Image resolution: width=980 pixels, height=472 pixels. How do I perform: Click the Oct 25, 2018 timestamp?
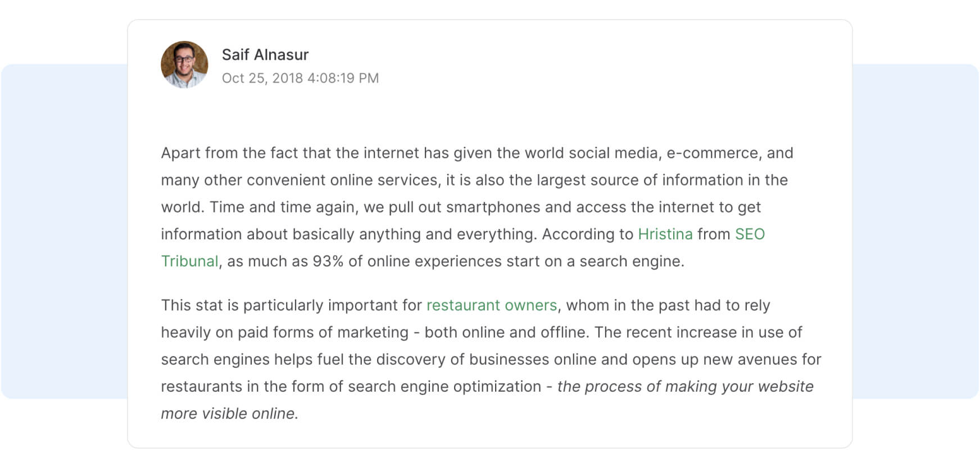click(300, 78)
